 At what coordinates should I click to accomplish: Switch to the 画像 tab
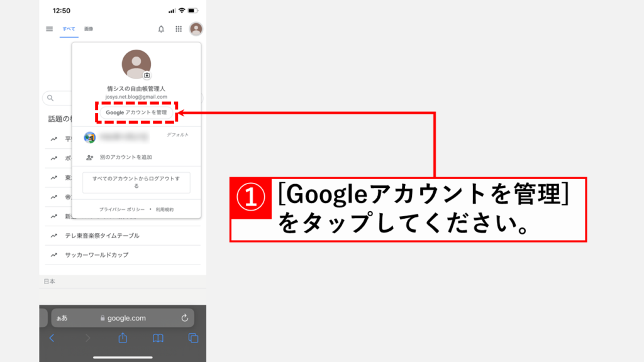pyautogui.click(x=89, y=29)
